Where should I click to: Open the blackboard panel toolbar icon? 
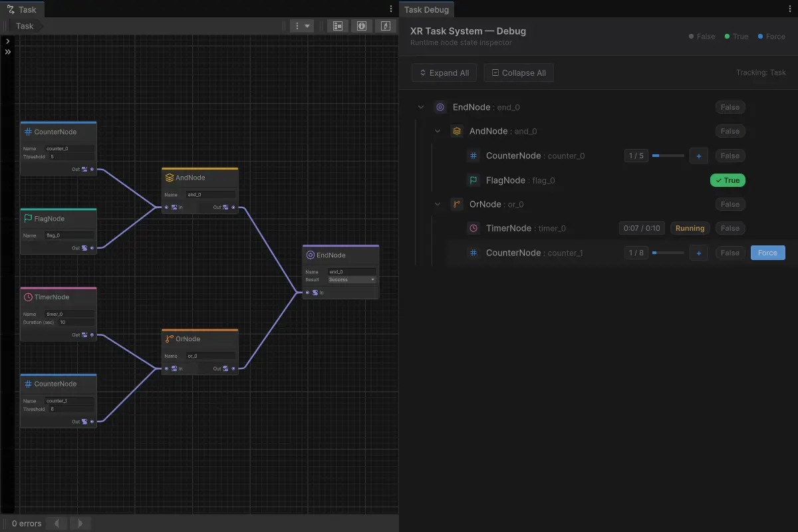point(338,26)
